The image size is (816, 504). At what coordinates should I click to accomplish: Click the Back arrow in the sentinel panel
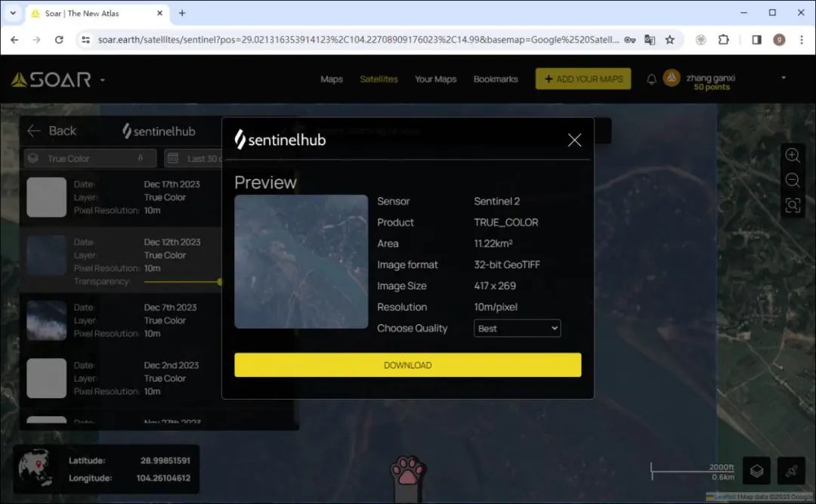[34, 131]
